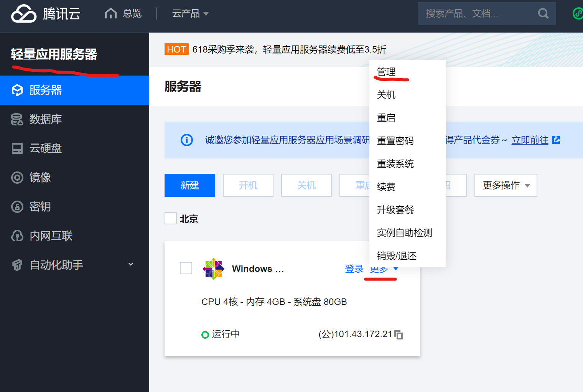Open 镜像 in the sidebar

74,178
